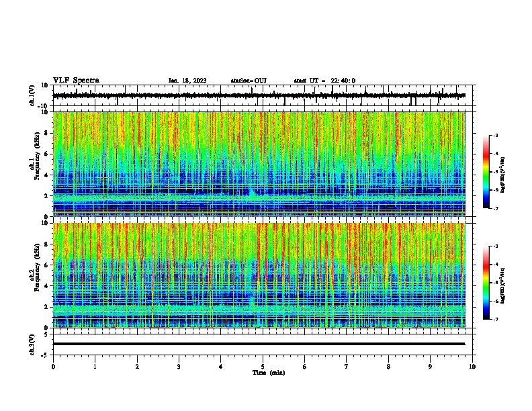Viewport: 532px width, 411px height.
Task: Click the ch.1 spectrogram color scale bar
Action: 486,172
